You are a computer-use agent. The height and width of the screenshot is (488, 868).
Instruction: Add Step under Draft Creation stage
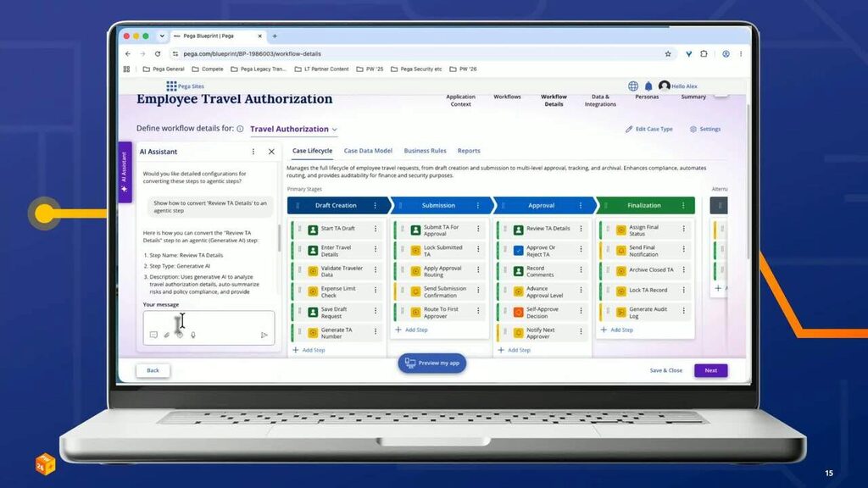click(x=309, y=350)
